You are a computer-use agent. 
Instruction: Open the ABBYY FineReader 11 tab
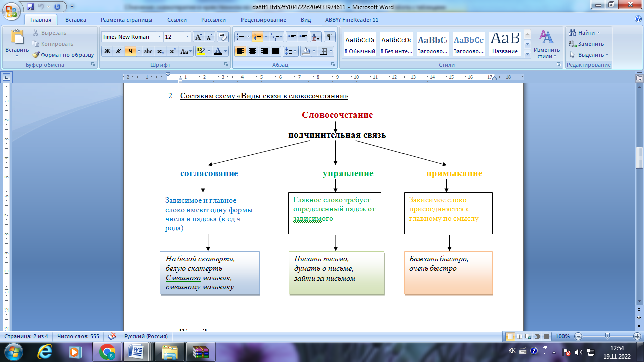[x=352, y=20]
